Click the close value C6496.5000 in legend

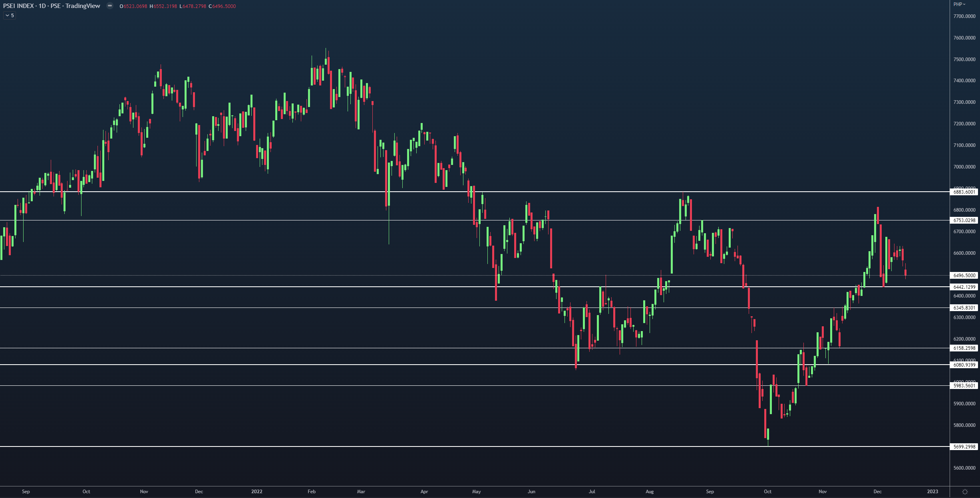(x=222, y=6)
